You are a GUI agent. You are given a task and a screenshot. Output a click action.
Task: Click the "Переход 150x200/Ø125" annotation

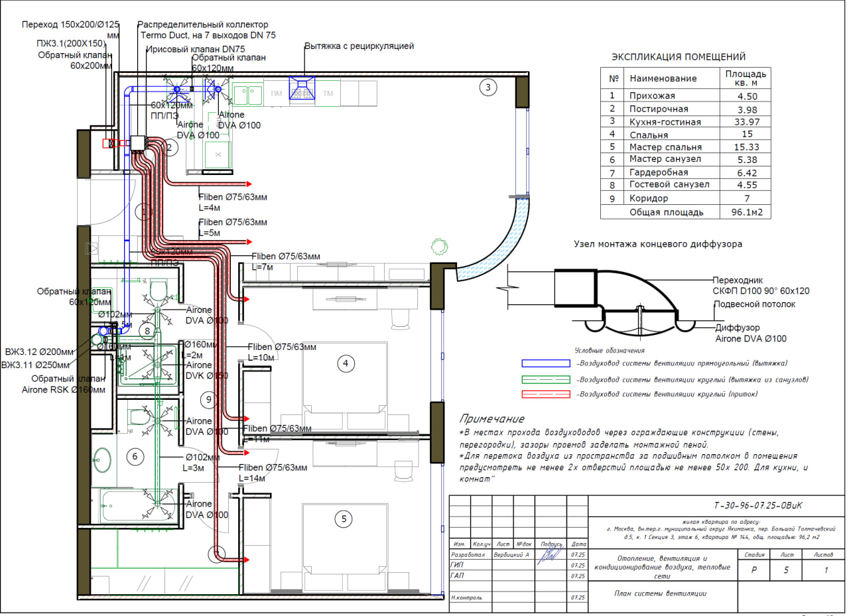(x=71, y=29)
